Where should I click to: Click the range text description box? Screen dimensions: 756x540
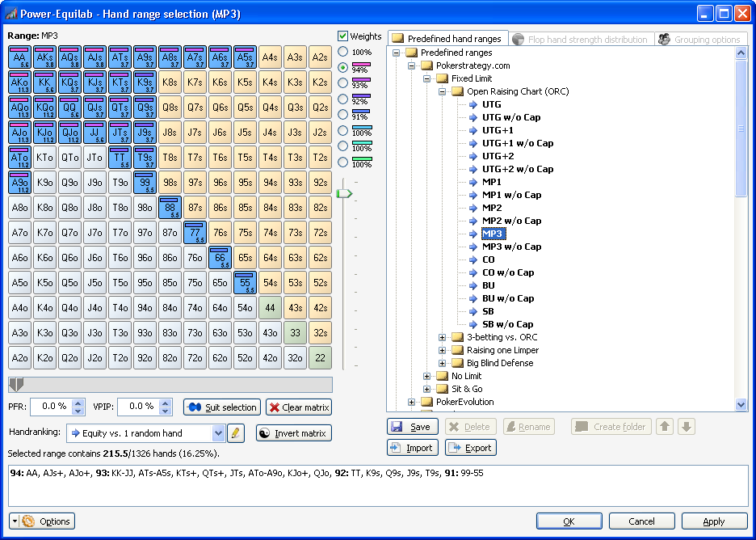click(x=379, y=486)
